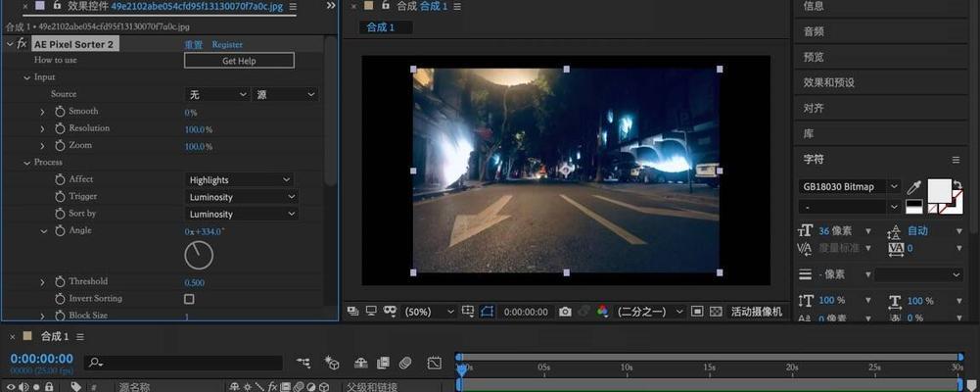Open the graph editor icon
This screenshot has width=980, height=392.
(x=435, y=363)
